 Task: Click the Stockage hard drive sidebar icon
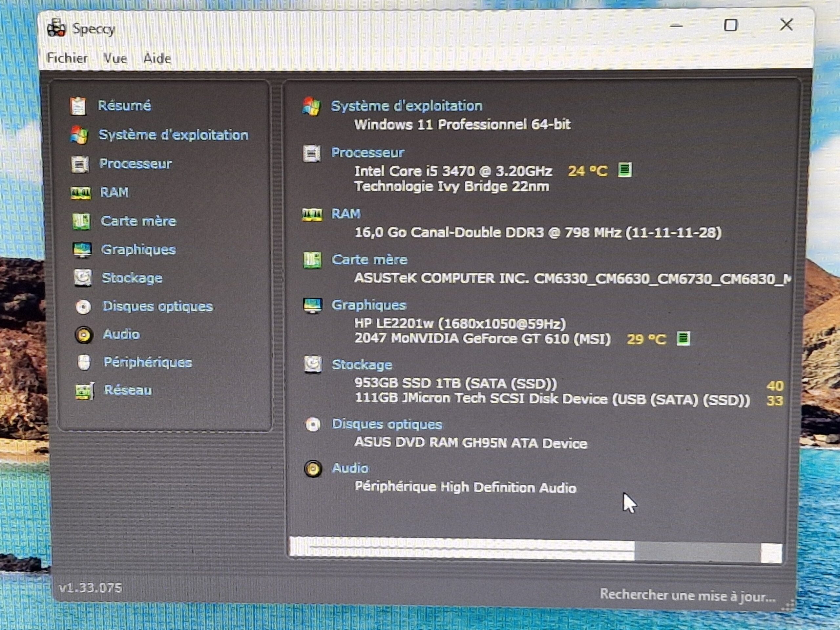[x=83, y=278]
